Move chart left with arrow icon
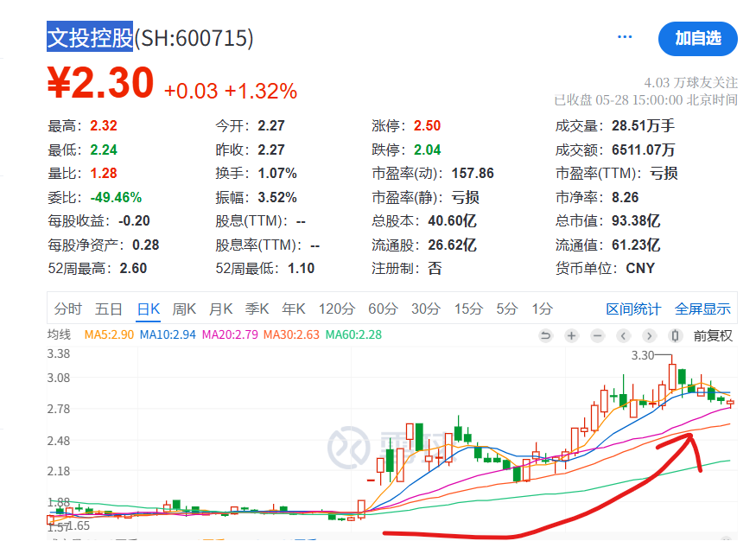 (x=624, y=335)
